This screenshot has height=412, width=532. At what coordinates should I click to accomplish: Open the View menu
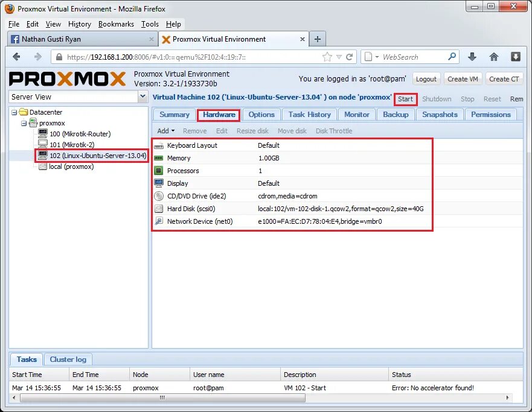[53, 24]
